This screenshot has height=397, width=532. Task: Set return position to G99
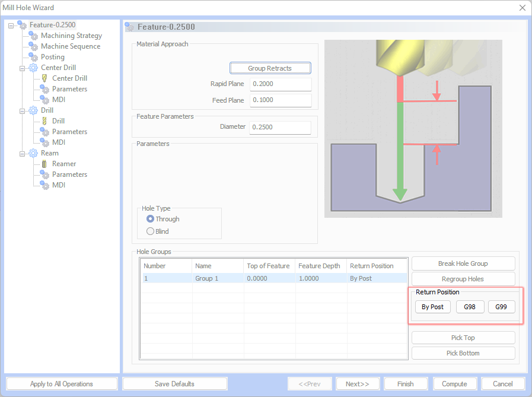[x=501, y=307]
